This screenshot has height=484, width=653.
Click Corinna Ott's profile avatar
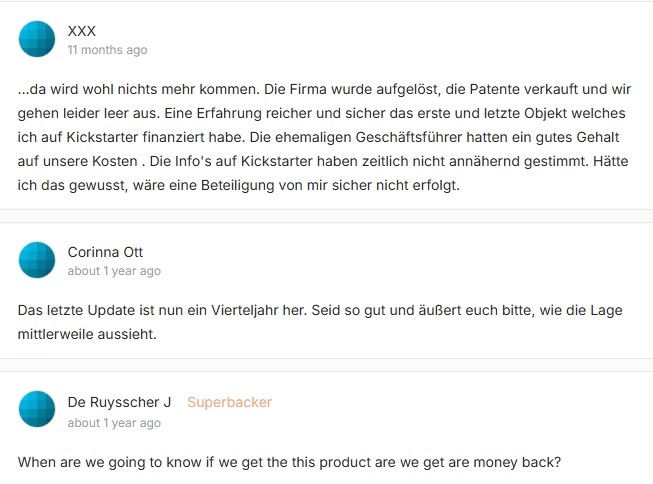click(37, 260)
